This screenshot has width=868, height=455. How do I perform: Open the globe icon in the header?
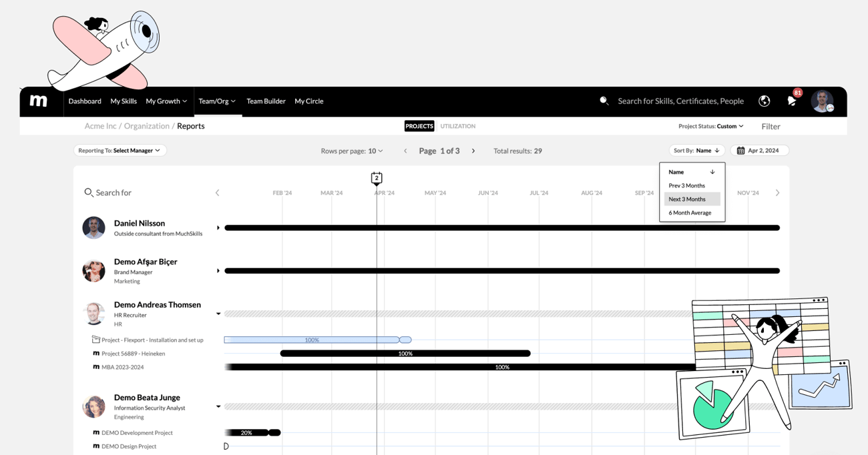[x=765, y=101]
